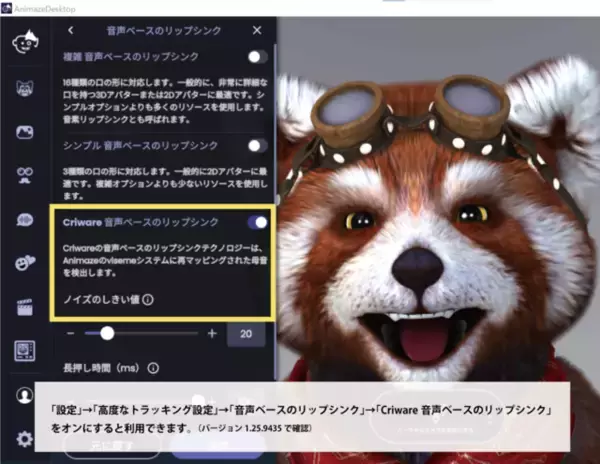The height and width of the screenshot is (464, 600).
Task: Open the emotes sticker icon in sidebar
Action: click(x=24, y=263)
